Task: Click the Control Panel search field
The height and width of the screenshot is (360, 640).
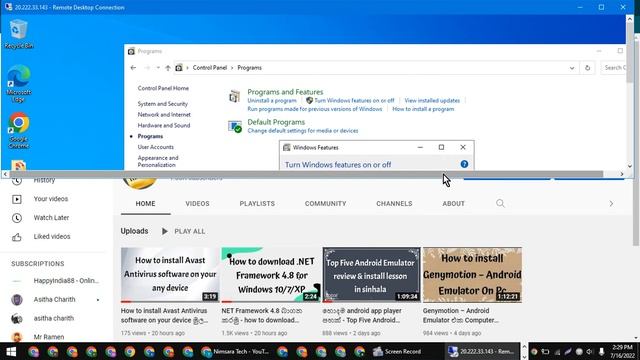Action: click(613, 68)
